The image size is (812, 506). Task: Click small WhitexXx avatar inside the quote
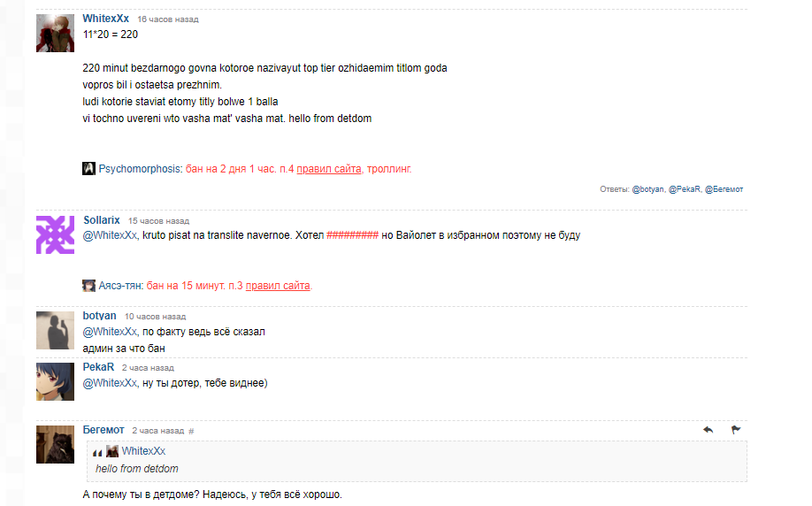click(112, 451)
